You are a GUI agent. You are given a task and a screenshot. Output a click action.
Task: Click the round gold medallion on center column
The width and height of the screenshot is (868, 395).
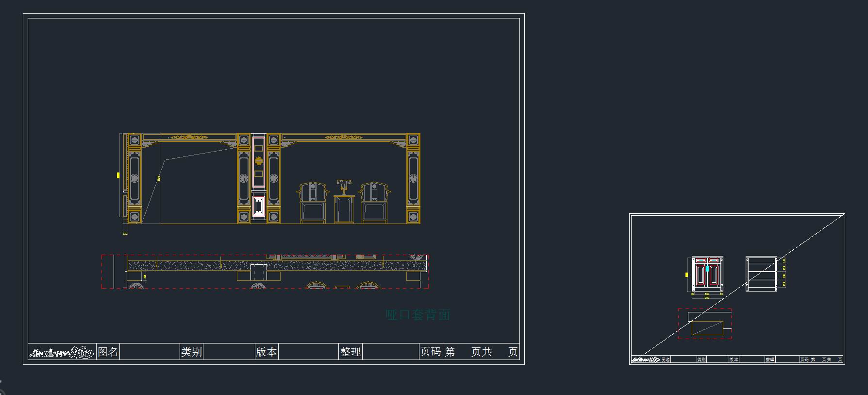(259, 161)
